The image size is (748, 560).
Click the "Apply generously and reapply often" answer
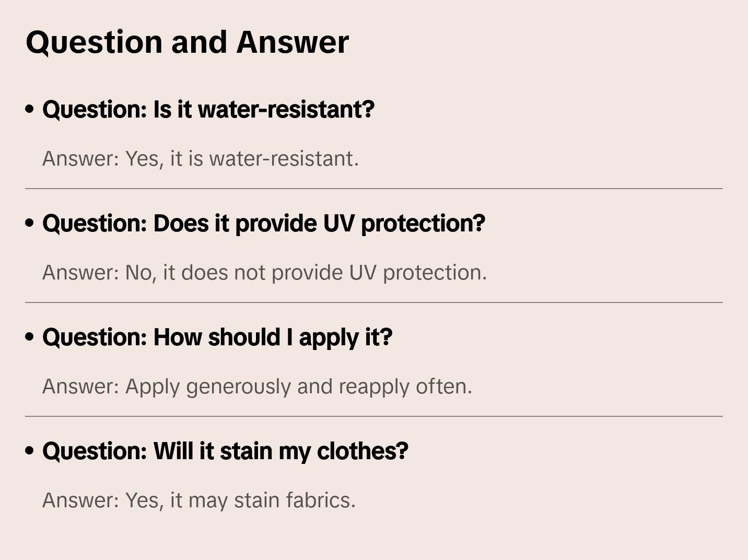(x=257, y=387)
